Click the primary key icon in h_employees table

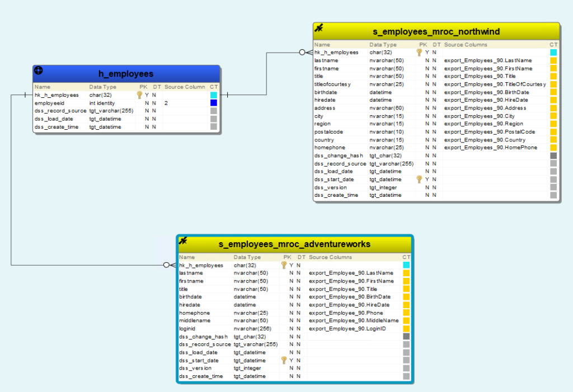[139, 95]
